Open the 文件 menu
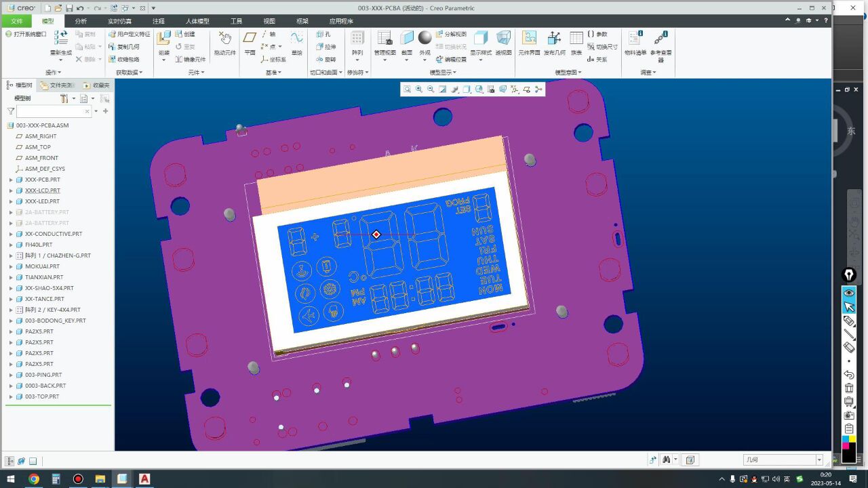The height and width of the screenshot is (488, 868). click(x=17, y=21)
